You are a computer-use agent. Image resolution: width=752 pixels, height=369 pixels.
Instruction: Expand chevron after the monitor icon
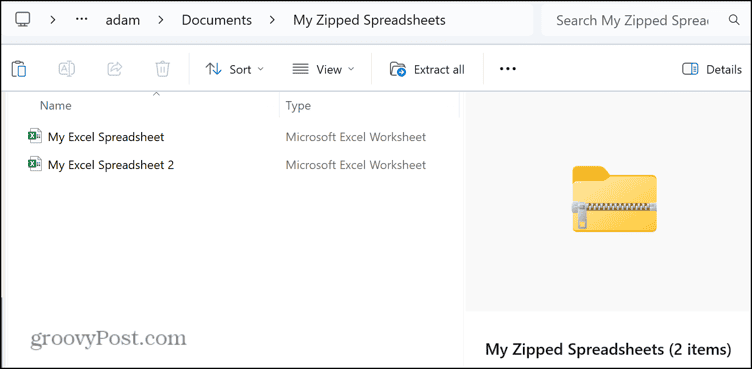pos(53,20)
